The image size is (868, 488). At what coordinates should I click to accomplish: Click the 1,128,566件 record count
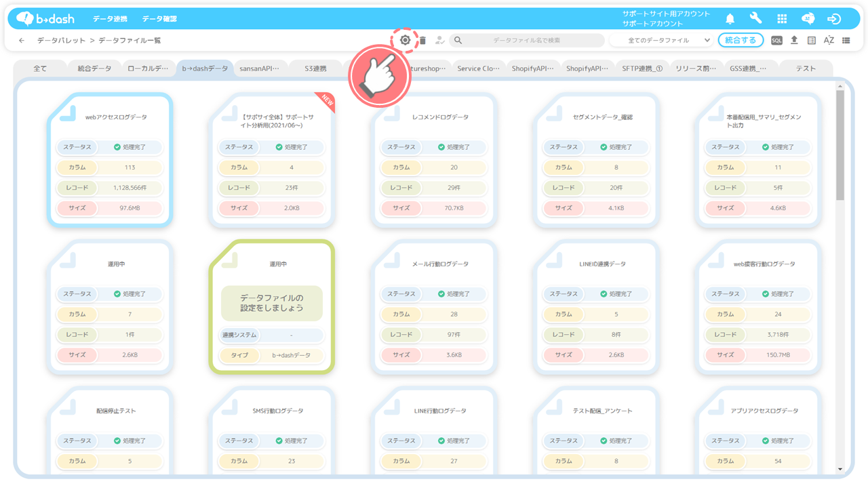130,188
